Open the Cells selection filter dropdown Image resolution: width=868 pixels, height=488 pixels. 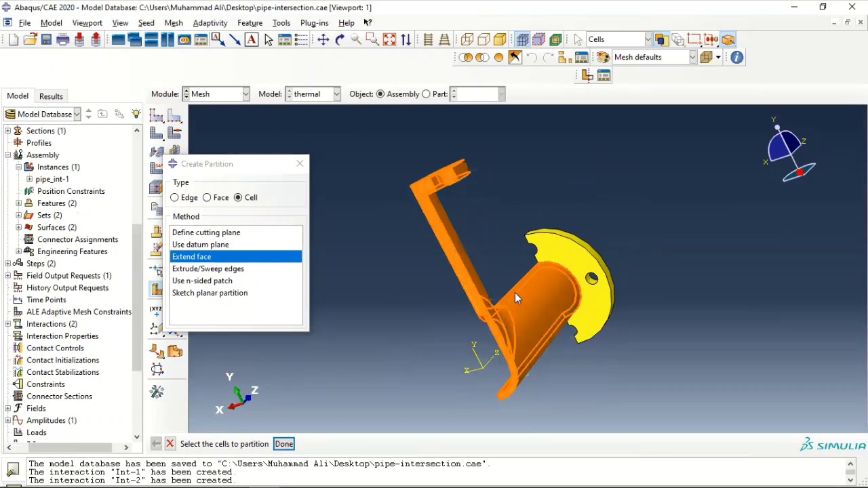tap(619, 39)
